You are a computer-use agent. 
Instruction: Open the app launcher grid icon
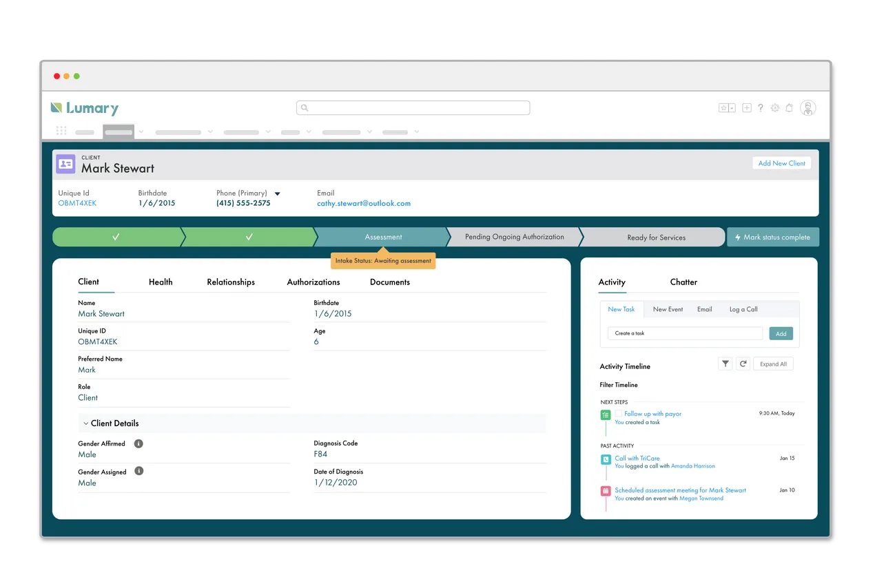tap(61, 131)
